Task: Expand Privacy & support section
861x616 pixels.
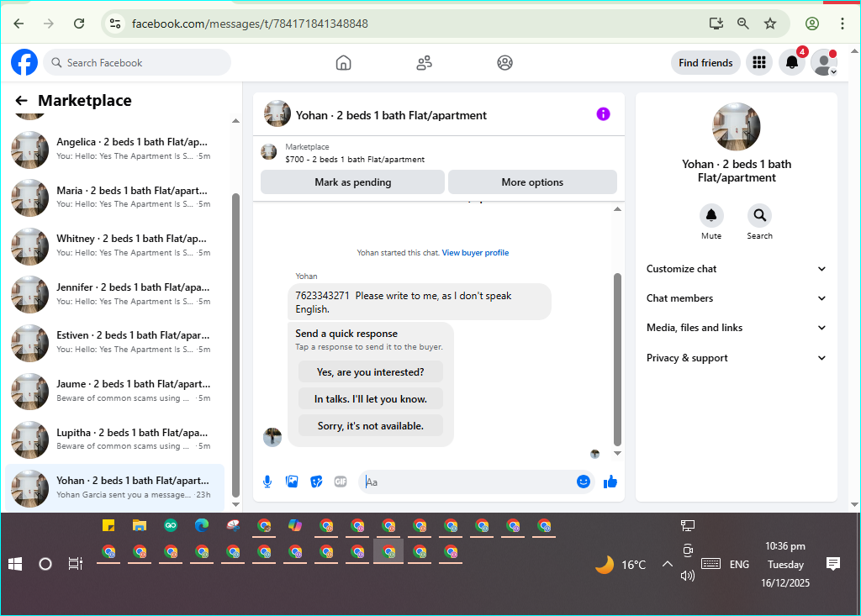Action: [x=736, y=358]
